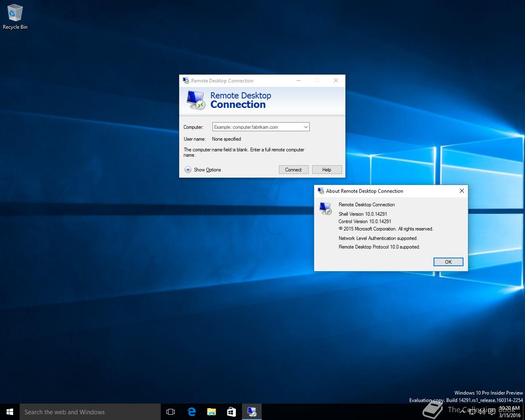The height and width of the screenshot is (420, 525).
Task: Click 'Network Level Authentication supported.' text
Action: [378, 238]
